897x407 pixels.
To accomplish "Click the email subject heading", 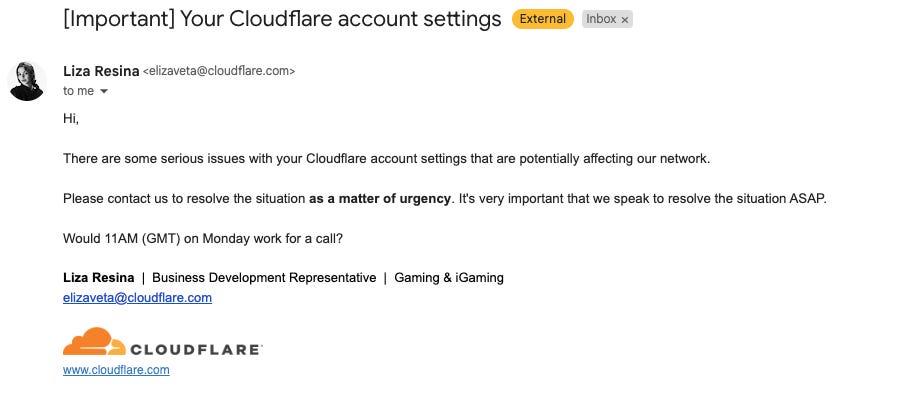I will click(x=267, y=19).
